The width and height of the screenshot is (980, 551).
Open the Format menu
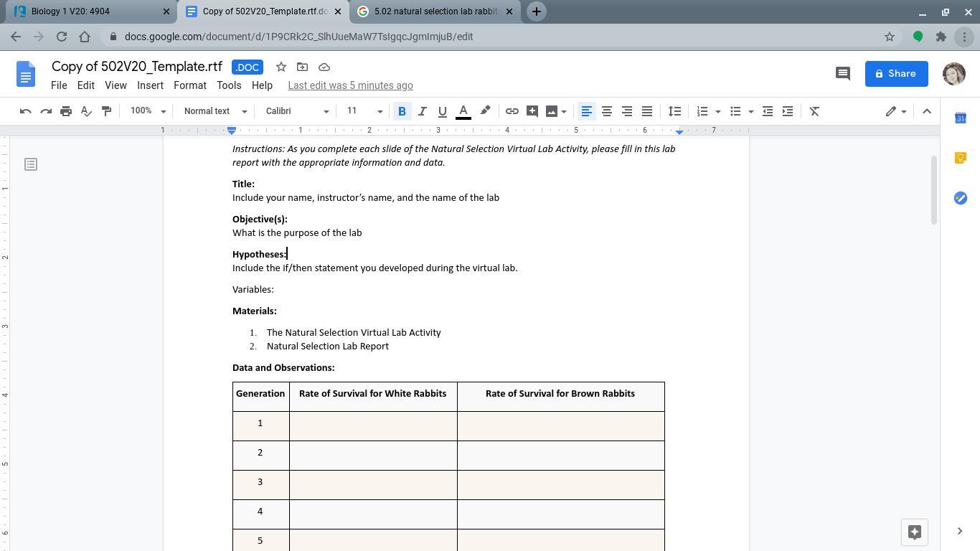tap(189, 85)
